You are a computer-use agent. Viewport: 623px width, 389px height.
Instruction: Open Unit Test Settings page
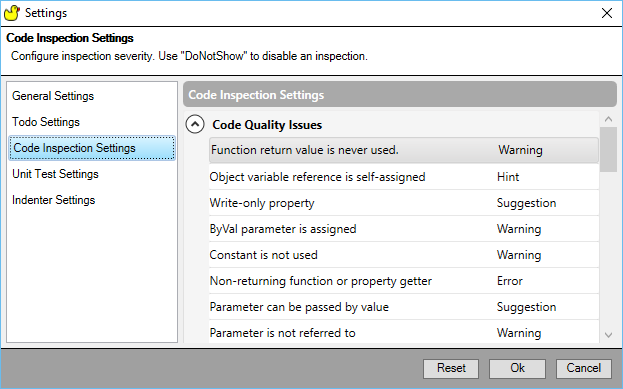click(x=55, y=174)
